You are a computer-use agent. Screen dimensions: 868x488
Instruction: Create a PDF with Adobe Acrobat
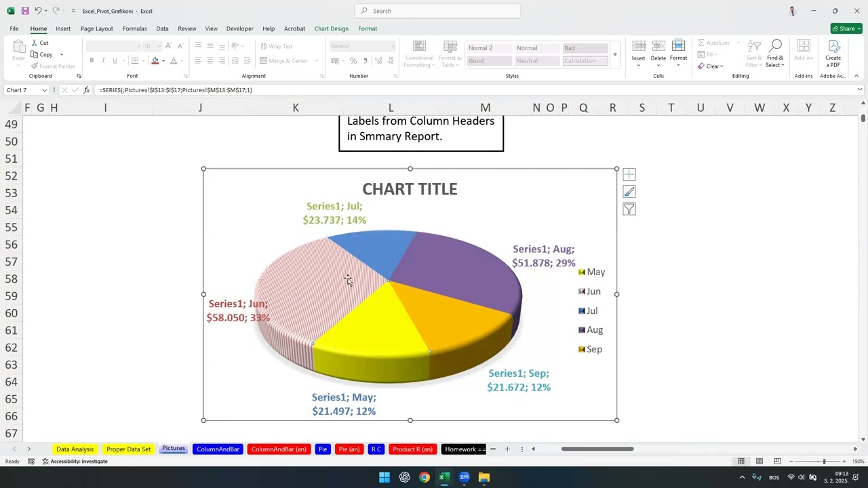pyautogui.click(x=833, y=53)
